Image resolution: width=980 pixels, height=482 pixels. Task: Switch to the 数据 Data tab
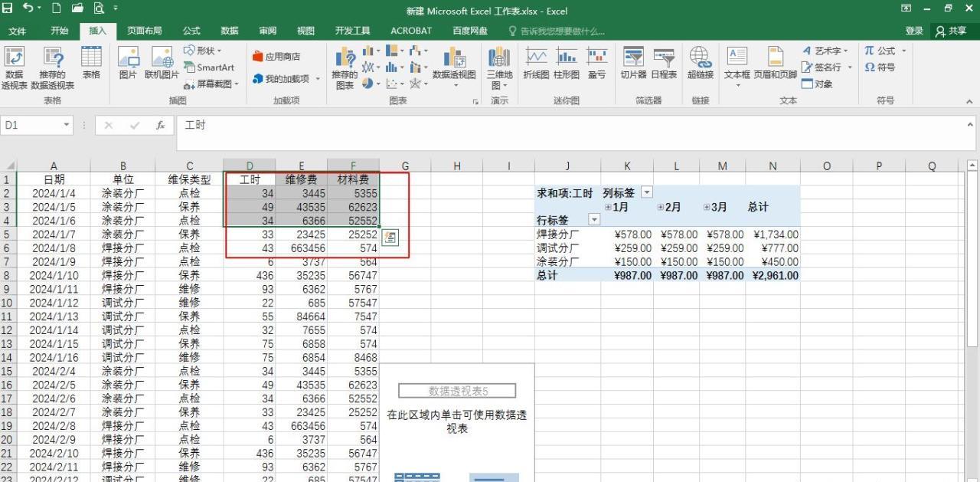(230, 31)
